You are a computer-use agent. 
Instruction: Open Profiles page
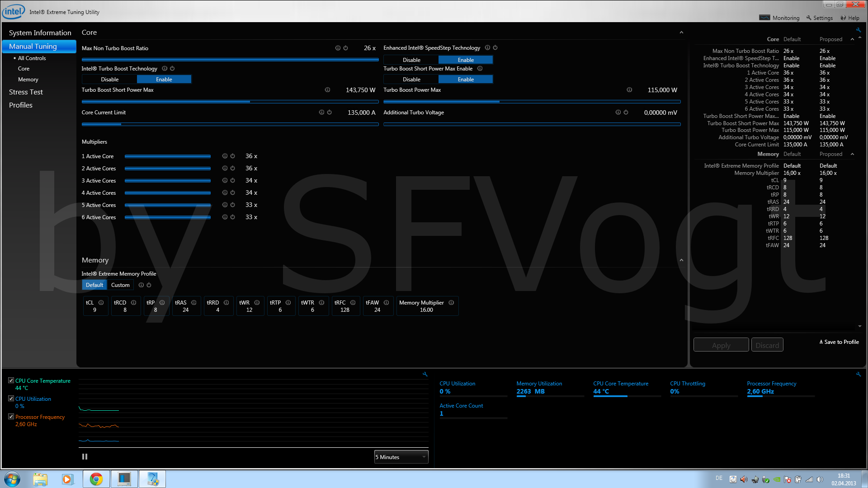coord(21,105)
